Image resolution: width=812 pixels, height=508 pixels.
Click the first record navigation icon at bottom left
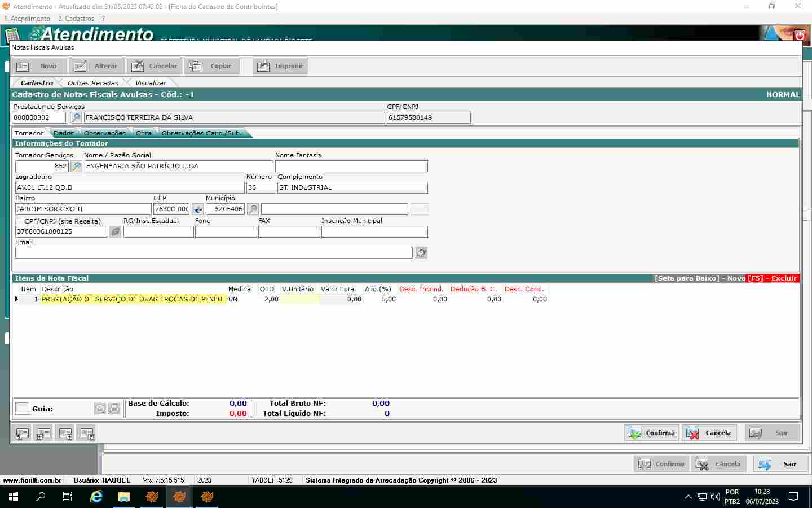coord(22,433)
